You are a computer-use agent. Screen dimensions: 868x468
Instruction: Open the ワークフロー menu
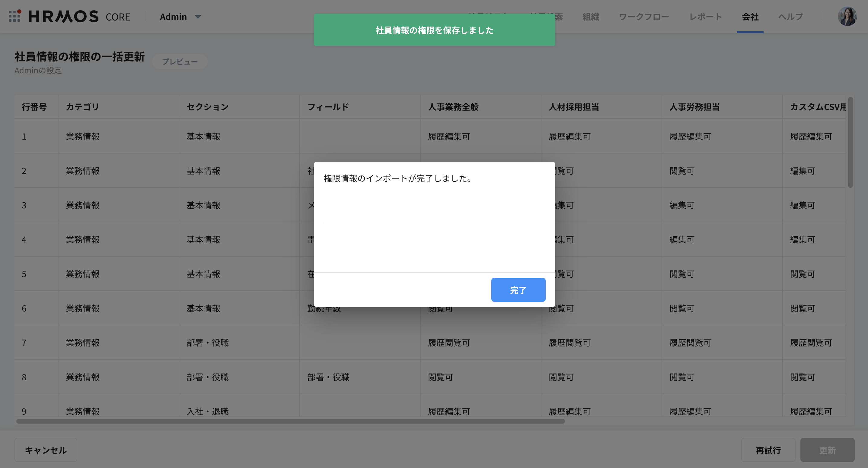(x=644, y=17)
